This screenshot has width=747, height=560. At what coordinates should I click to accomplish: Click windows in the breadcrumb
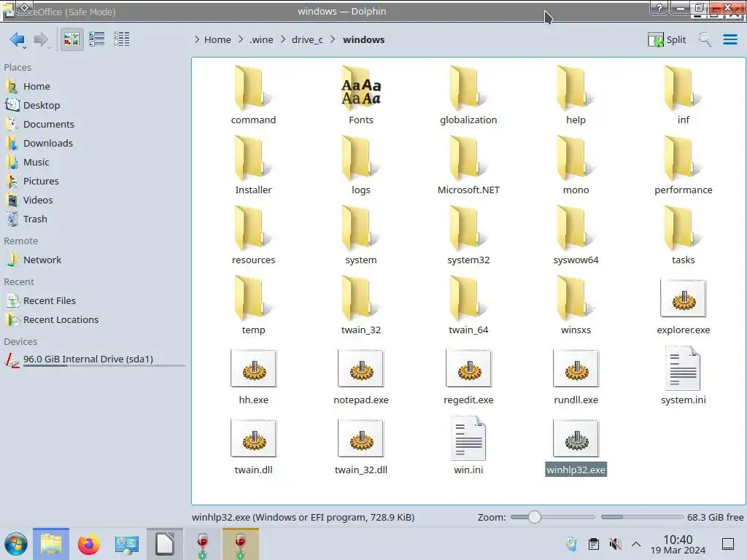363,39
